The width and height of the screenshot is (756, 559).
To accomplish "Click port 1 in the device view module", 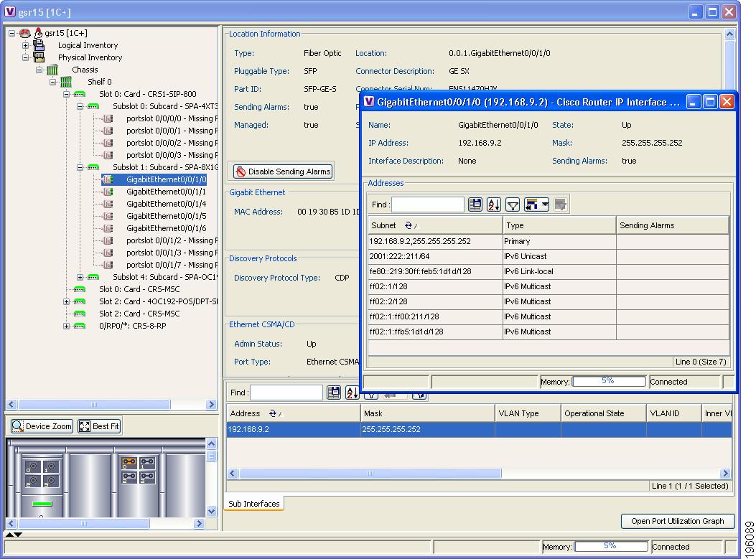I will pos(147,463).
